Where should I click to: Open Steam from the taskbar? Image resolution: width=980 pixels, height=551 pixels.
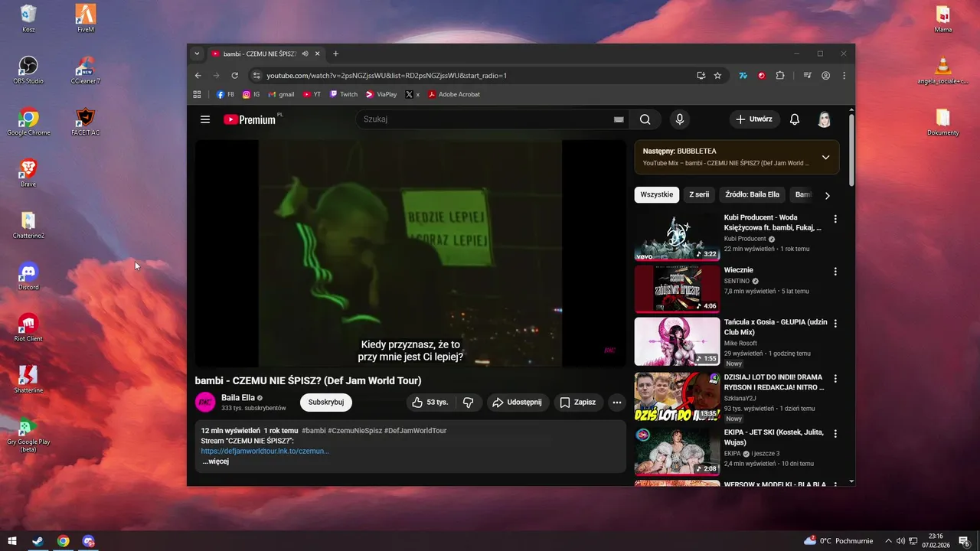pos(38,541)
